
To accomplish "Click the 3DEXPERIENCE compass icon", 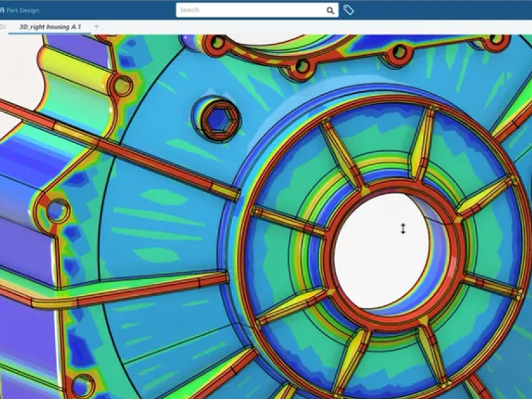I will click(4, 10).
